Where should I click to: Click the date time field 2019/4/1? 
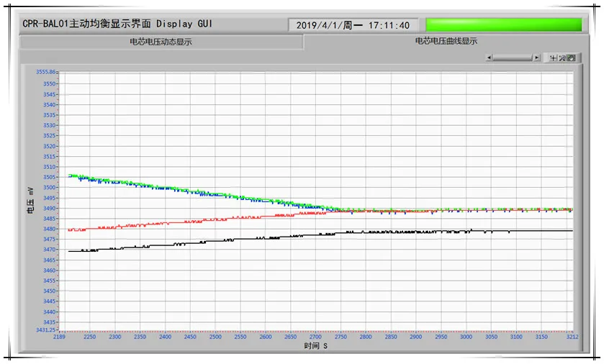pyautogui.click(x=353, y=25)
